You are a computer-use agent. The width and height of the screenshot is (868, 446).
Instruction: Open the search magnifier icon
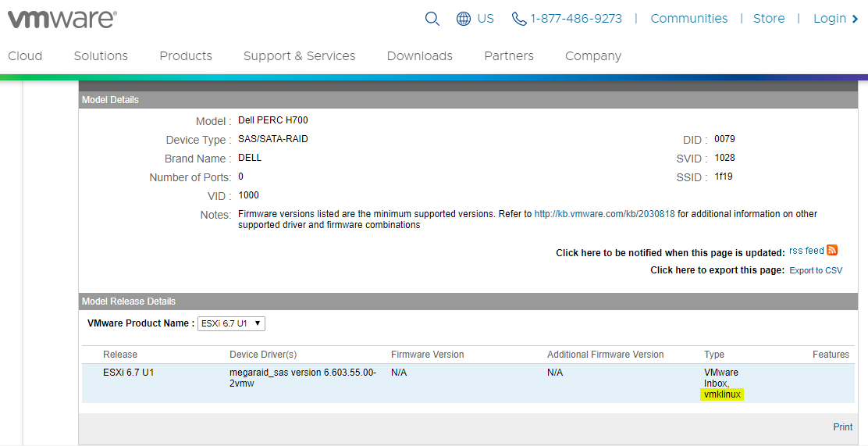pos(432,19)
